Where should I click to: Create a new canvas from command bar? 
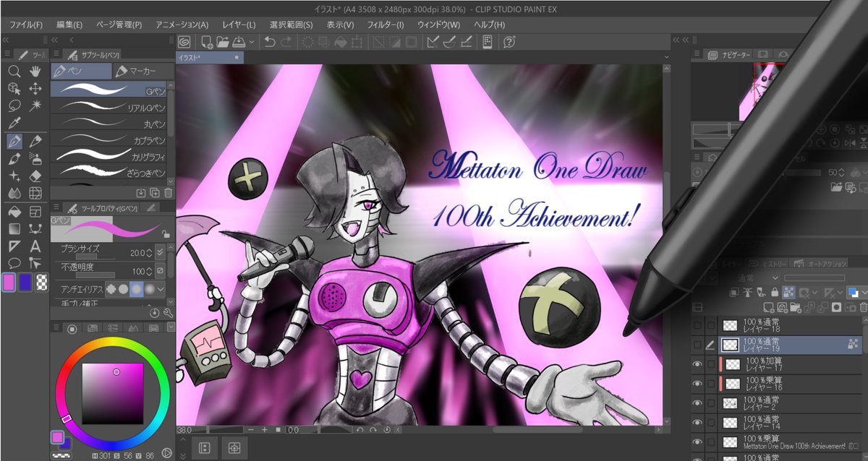(x=207, y=42)
